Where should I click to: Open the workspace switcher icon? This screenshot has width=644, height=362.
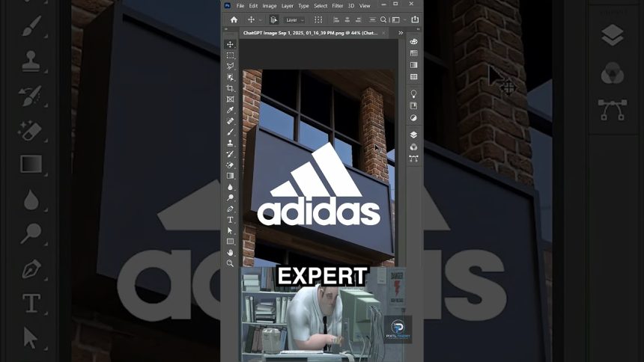pos(396,19)
